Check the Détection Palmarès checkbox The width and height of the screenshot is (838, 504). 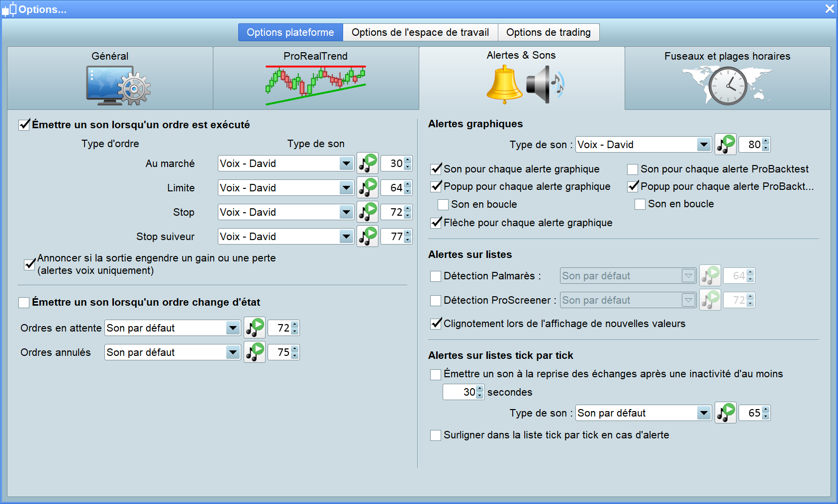[436, 276]
